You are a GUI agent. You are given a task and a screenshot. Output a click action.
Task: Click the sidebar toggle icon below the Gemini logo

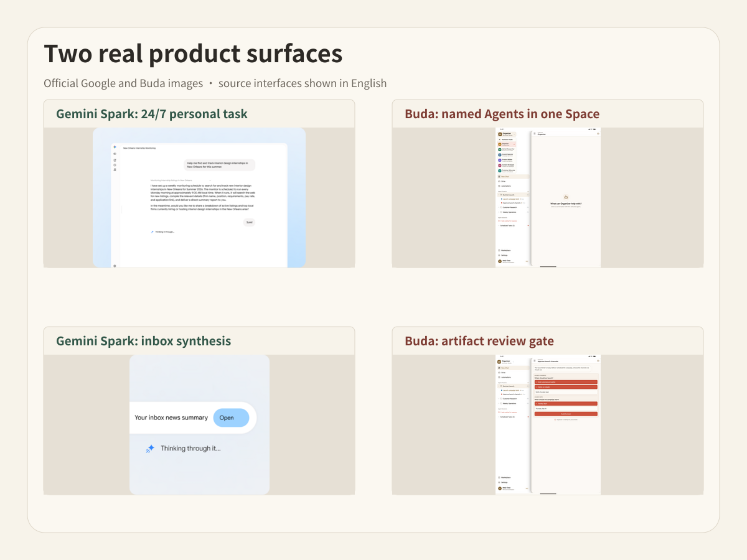pos(115,154)
